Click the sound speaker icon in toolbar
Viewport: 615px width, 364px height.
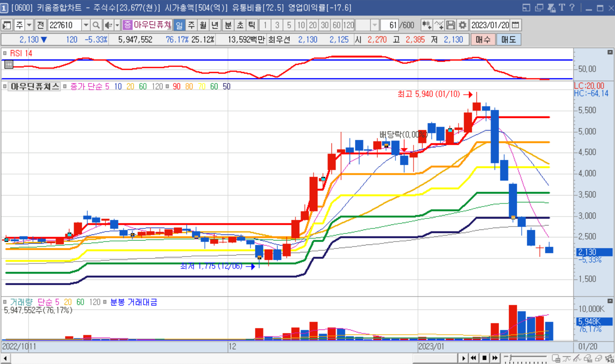click(x=108, y=25)
